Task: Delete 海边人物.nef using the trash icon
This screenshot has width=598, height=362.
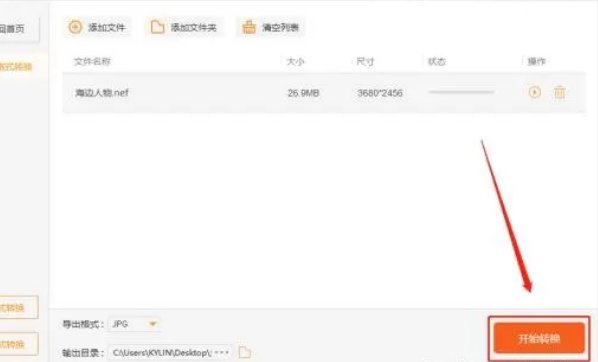Action: click(x=559, y=92)
